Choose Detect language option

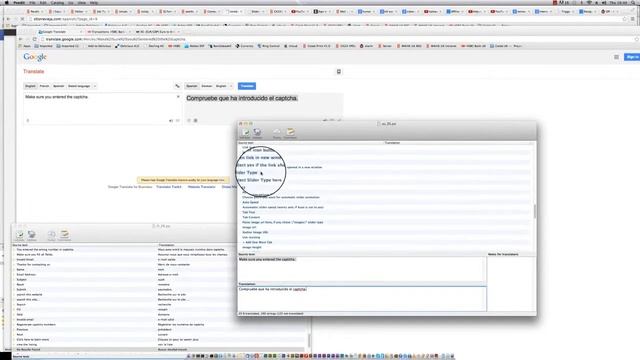[79, 86]
